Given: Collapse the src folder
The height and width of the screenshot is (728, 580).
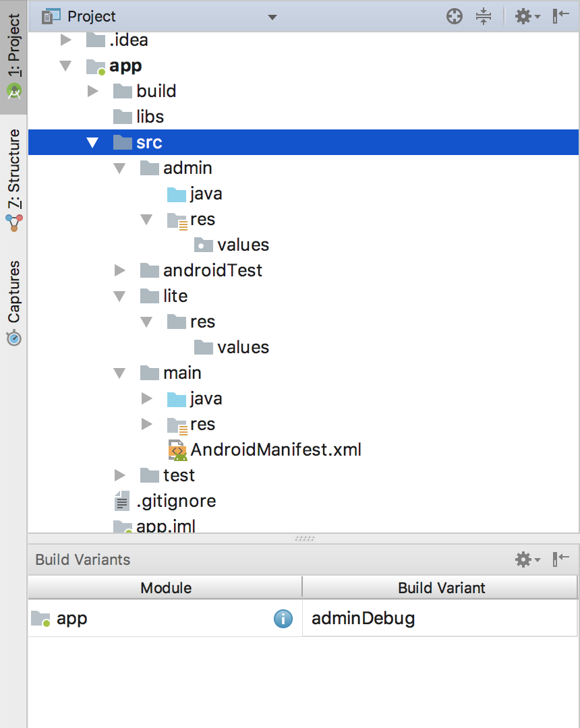Looking at the screenshot, I should pos(92,142).
